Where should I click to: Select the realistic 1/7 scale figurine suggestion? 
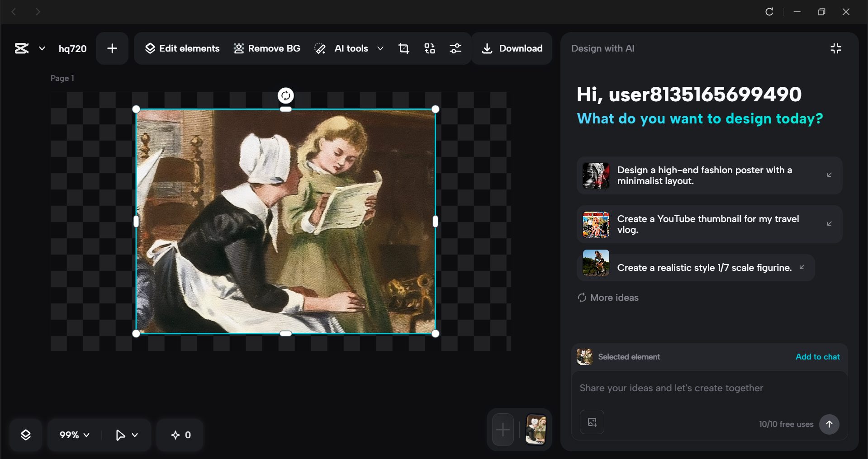tap(704, 267)
